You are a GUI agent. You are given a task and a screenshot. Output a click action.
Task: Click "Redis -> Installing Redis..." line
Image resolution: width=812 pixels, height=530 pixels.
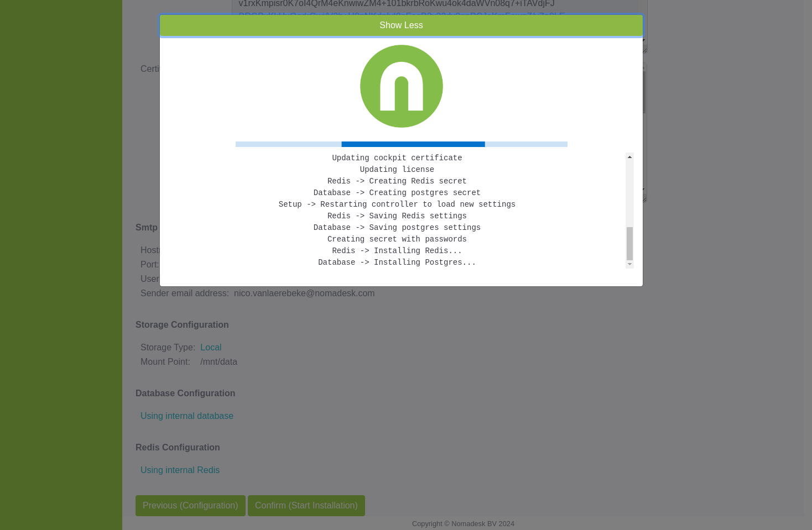[397, 251]
